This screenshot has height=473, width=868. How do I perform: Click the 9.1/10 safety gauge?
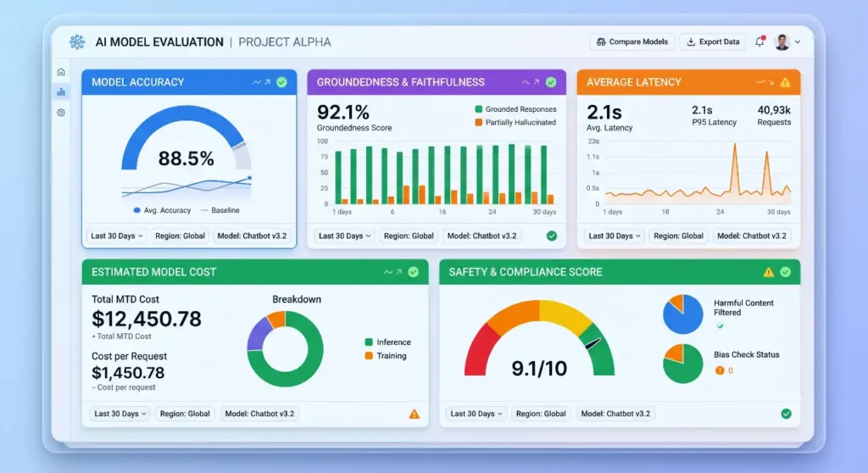(x=539, y=338)
